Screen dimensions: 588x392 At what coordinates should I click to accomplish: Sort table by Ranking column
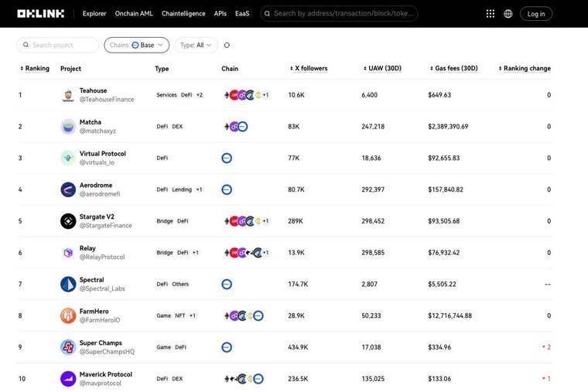click(35, 69)
